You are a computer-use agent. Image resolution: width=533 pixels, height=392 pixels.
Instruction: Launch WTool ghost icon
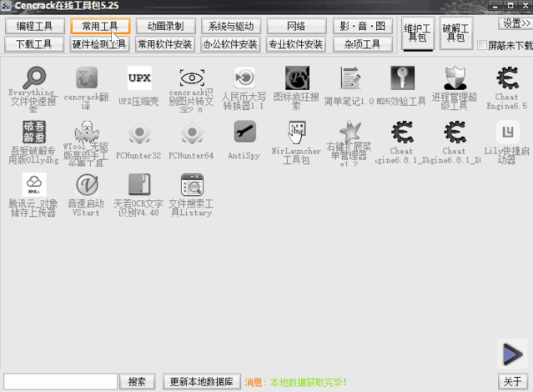click(x=87, y=132)
